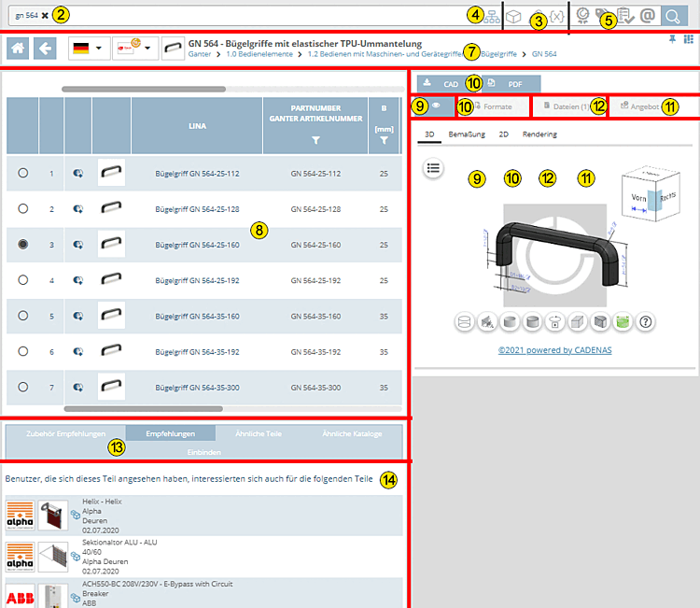Click the part search icon in row 4
This screenshot has width=700, height=608.
[78, 280]
